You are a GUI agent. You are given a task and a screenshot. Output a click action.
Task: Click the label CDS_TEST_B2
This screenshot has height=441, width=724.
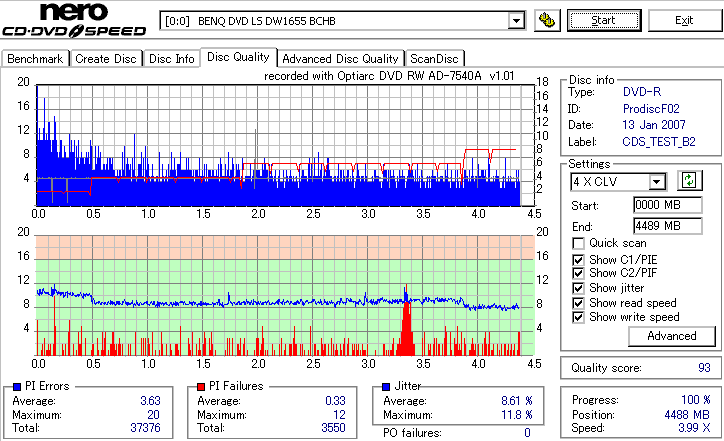[x=659, y=142]
